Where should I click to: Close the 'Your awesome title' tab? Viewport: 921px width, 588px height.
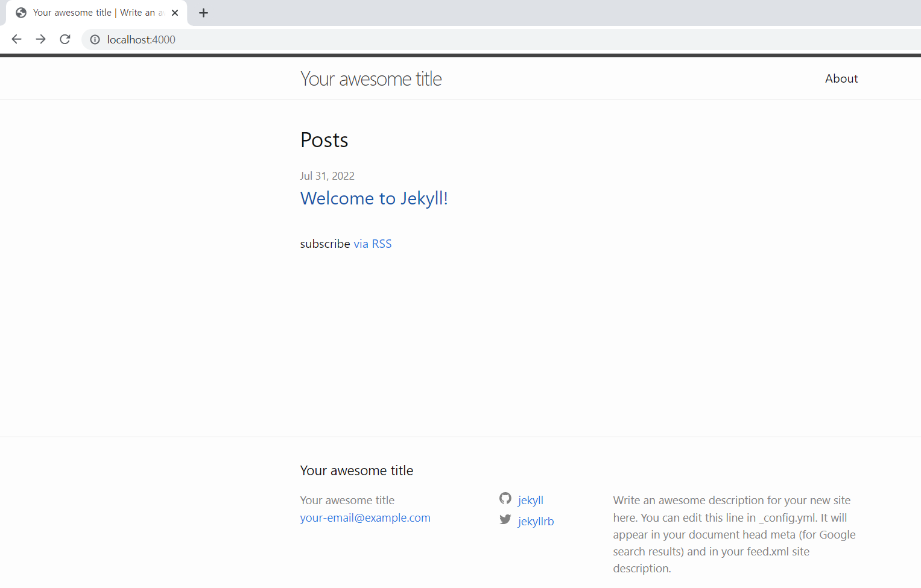pyautogui.click(x=175, y=13)
